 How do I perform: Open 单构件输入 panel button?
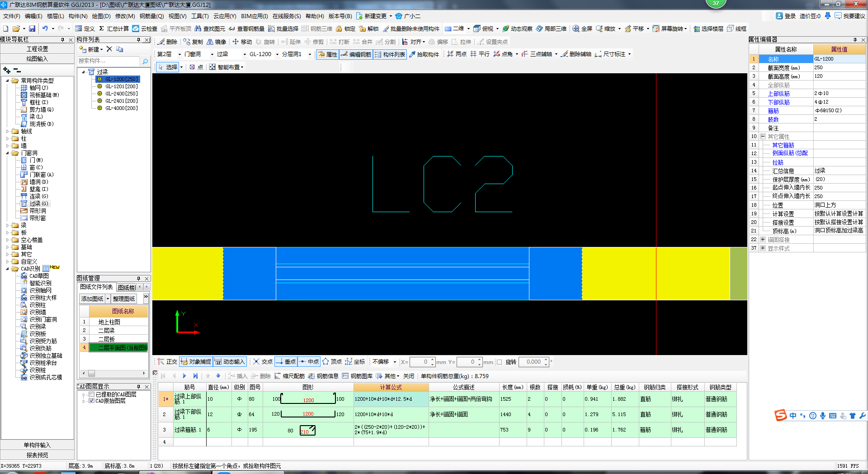[x=37, y=445]
